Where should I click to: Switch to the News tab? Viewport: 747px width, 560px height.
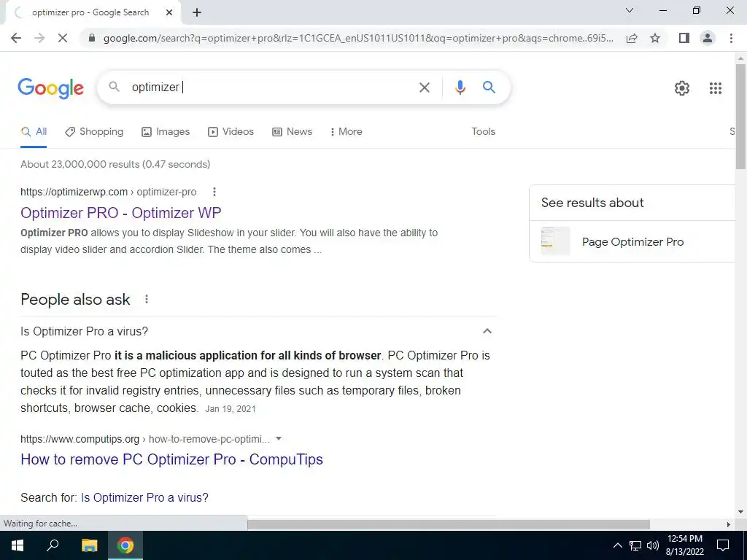(292, 132)
